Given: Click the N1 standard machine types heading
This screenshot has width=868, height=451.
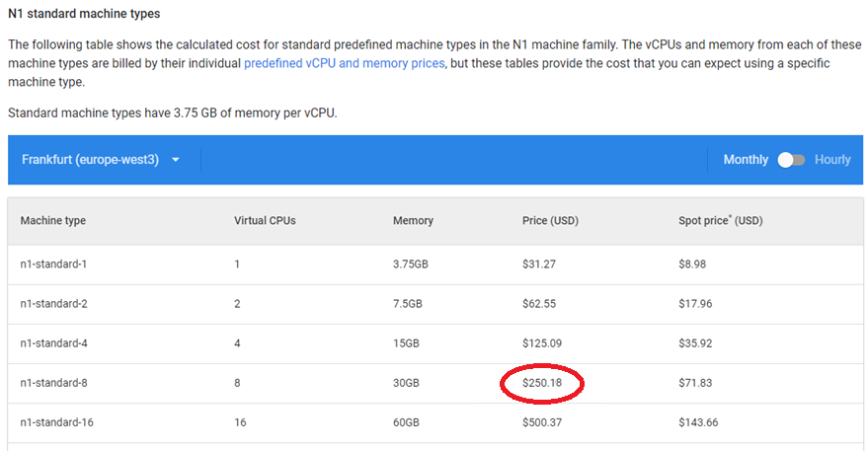Looking at the screenshot, I should (x=84, y=14).
